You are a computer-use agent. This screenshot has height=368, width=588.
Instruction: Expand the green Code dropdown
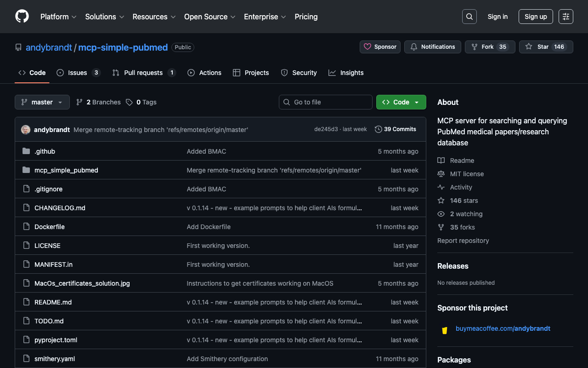click(401, 102)
